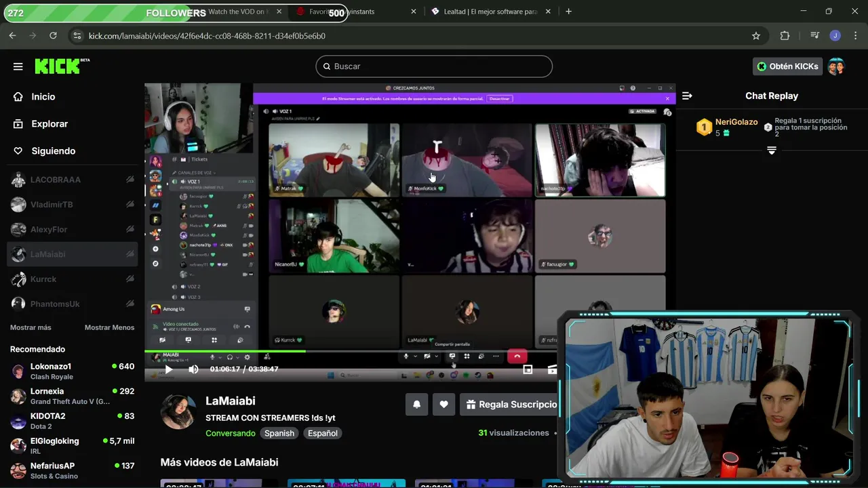Viewport: 868px width, 488px height.
Task: Click the 31 visualizaciones text
Action: click(513, 432)
